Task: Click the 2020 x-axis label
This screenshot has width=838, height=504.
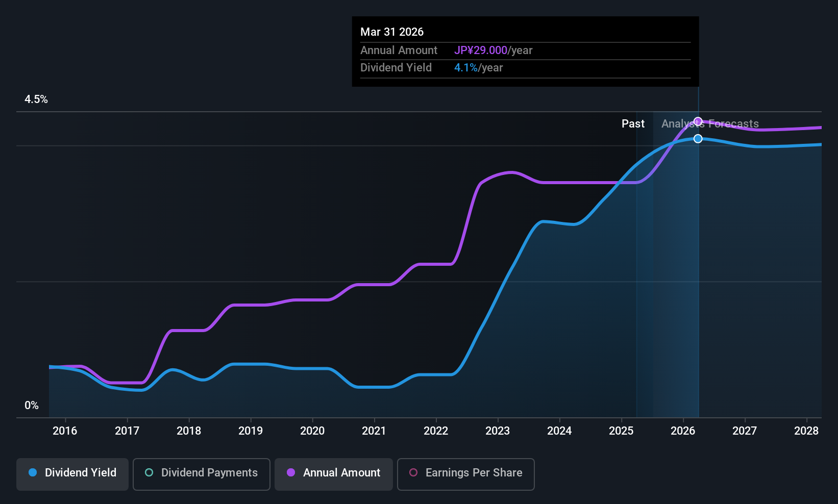Action: coord(312,431)
